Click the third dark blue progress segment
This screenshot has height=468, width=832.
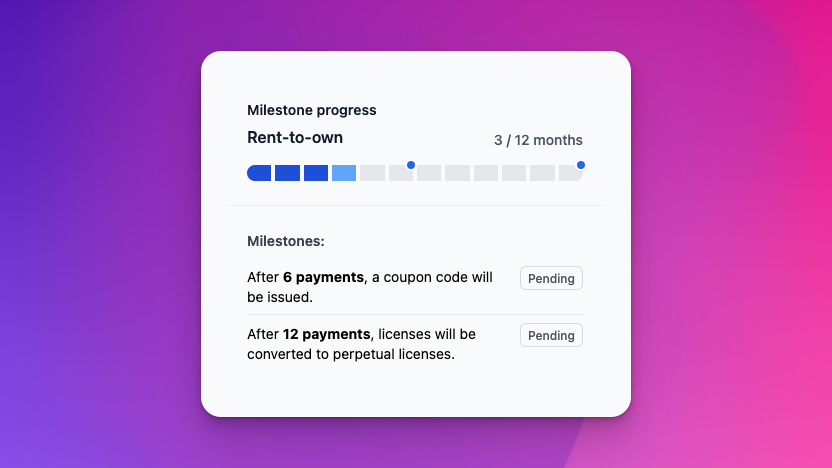(x=316, y=173)
